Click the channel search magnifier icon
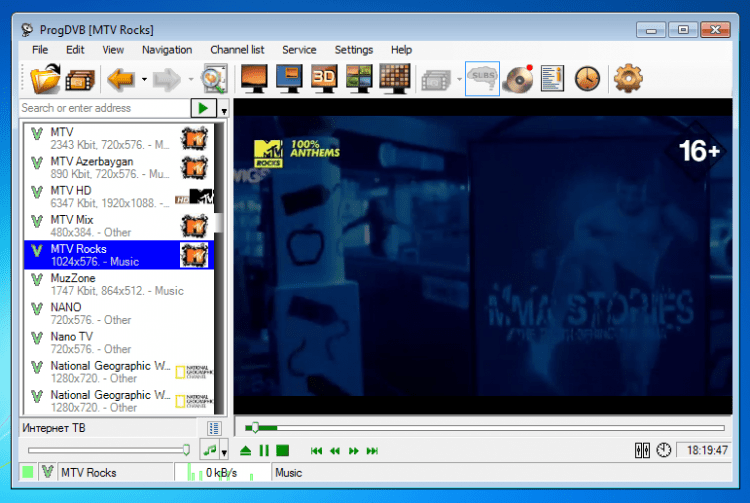This screenshot has height=503, width=750. [x=214, y=78]
